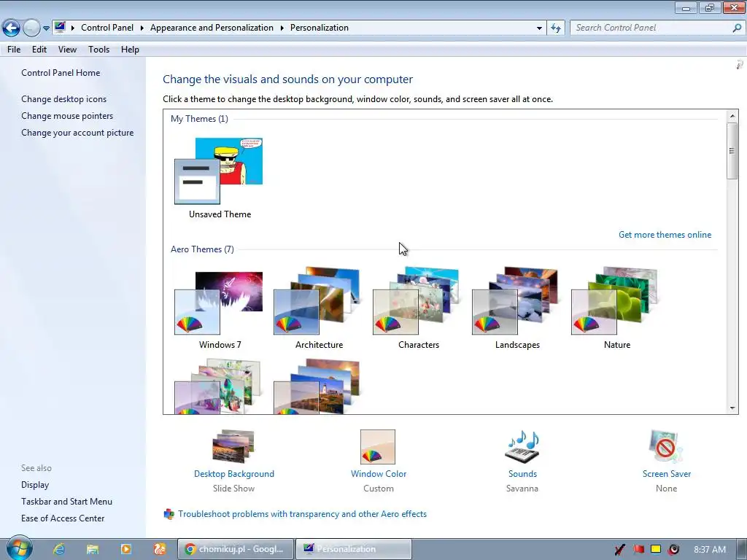Click the help question mark icon
Image resolution: width=747 pixels, height=560 pixels.
point(740,65)
